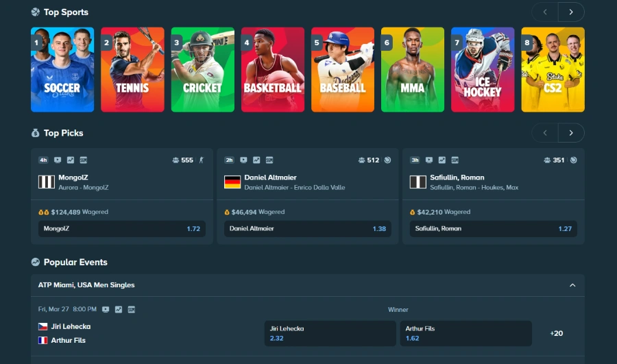Image resolution: width=617 pixels, height=364 pixels.
Task: Click the $46,494 Wagered money bag icon
Action: point(227,212)
